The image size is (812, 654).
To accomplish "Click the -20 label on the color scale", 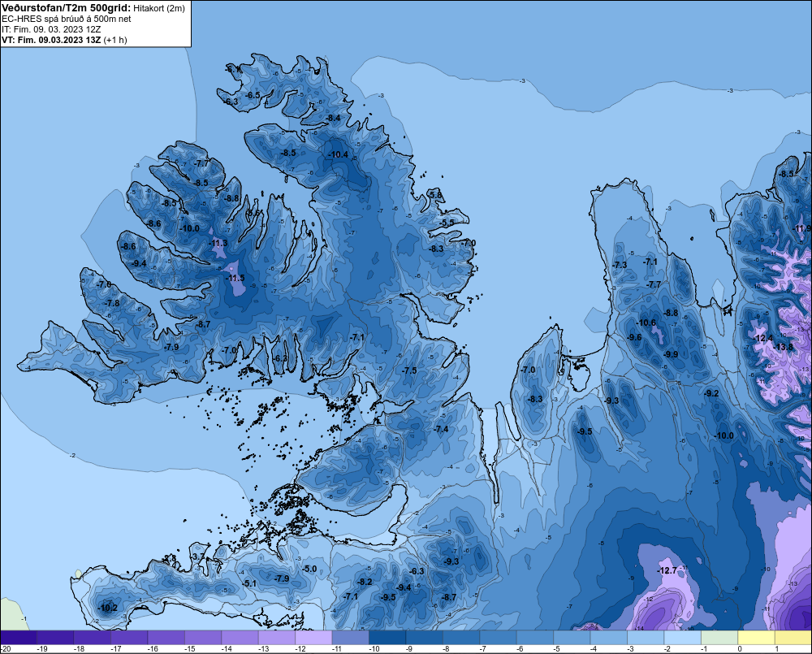I will click(6, 649).
